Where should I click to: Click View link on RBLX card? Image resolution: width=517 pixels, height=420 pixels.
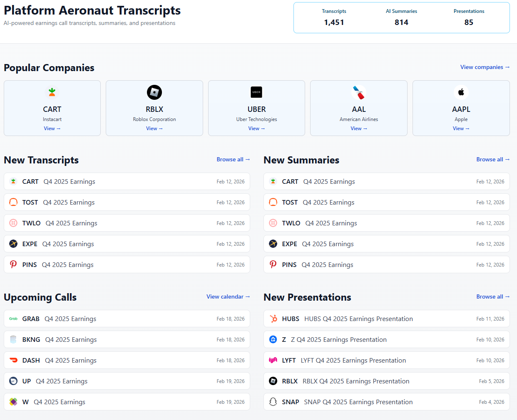(154, 128)
